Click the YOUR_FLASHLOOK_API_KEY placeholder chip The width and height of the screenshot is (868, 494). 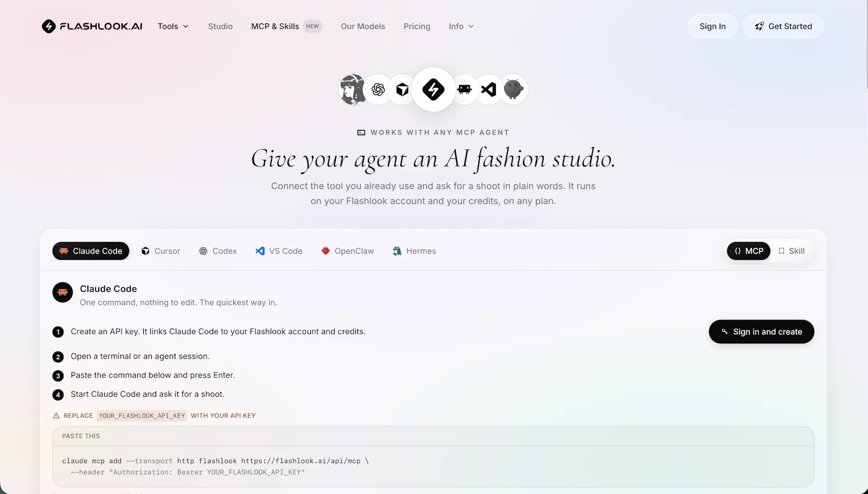(x=142, y=416)
